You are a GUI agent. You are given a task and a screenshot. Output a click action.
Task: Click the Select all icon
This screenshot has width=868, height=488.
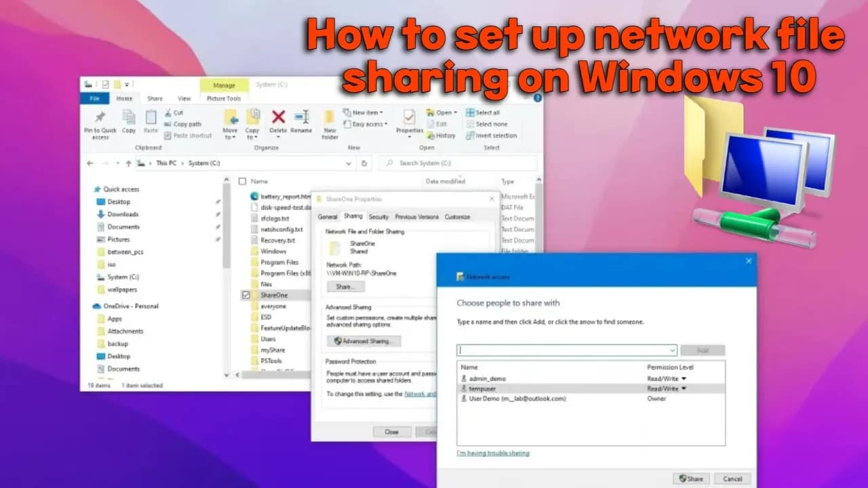coord(471,112)
